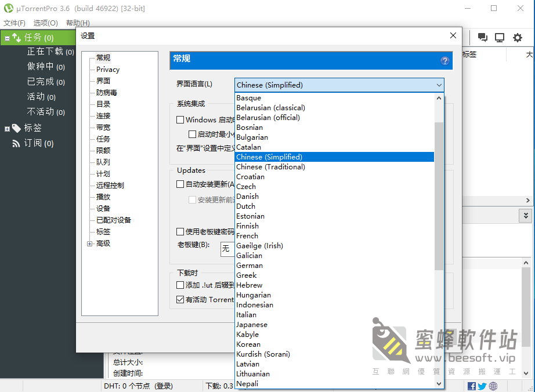The height and width of the screenshot is (392, 535).
Task: Open Privacy settings in the tree
Action: (x=108, y=70)
